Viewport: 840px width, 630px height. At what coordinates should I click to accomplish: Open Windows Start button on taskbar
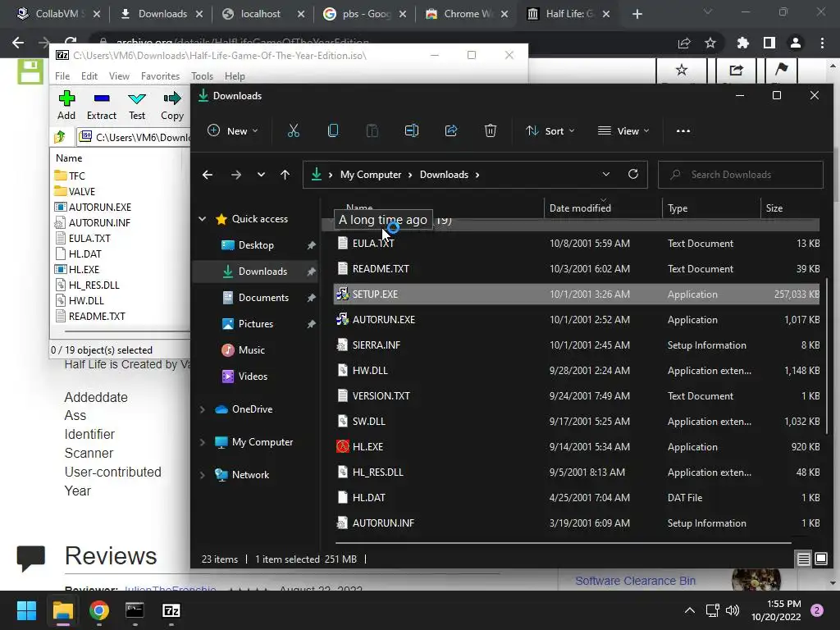26,610
